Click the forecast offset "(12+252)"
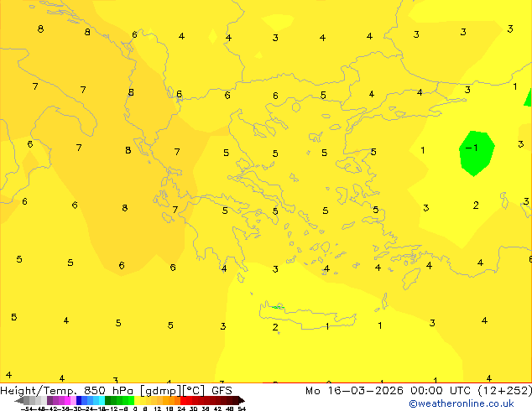532x411 pixels. 505,391
